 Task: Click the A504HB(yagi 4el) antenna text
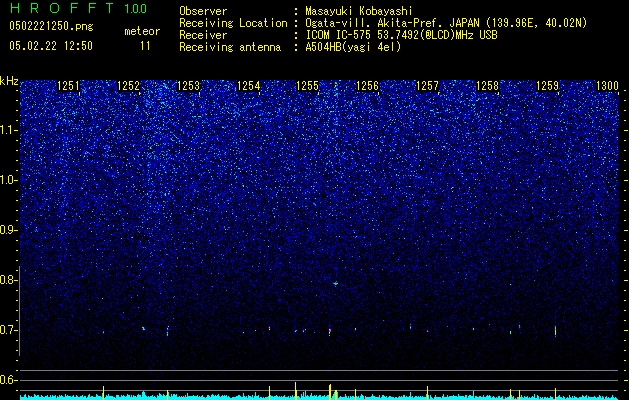click(353, 47)
